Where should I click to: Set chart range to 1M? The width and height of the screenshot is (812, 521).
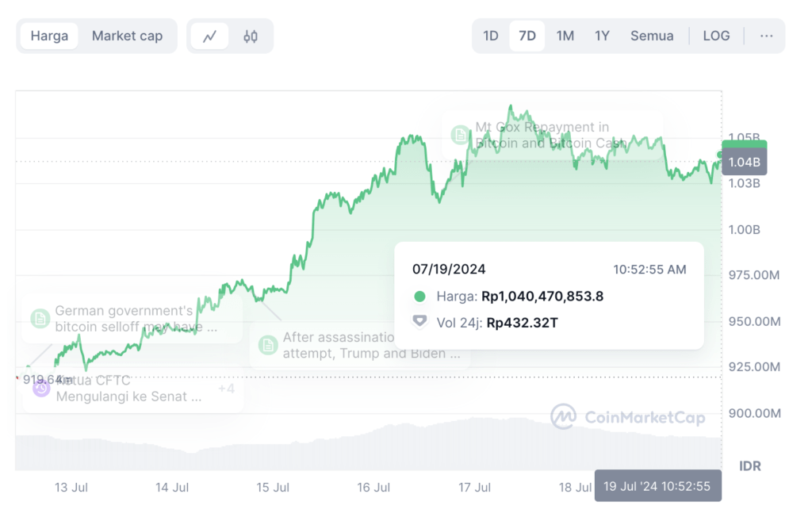click(565, 36)
